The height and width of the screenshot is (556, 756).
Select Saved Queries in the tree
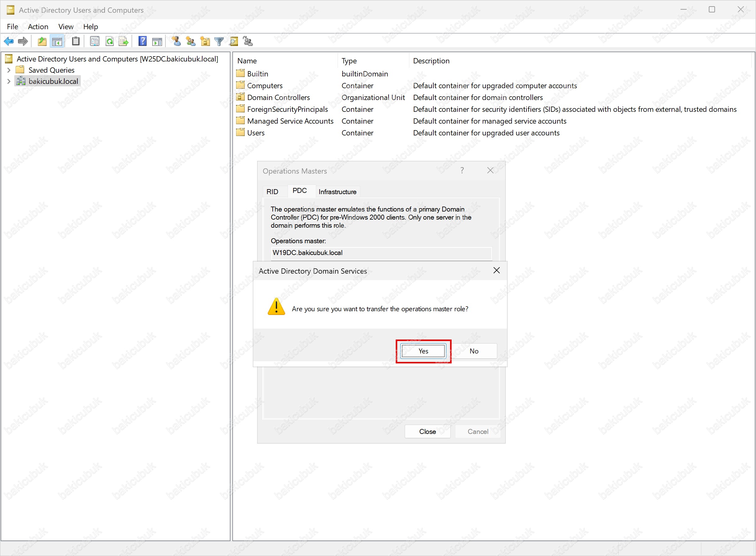pyautogui.click(x=52, y=70)
